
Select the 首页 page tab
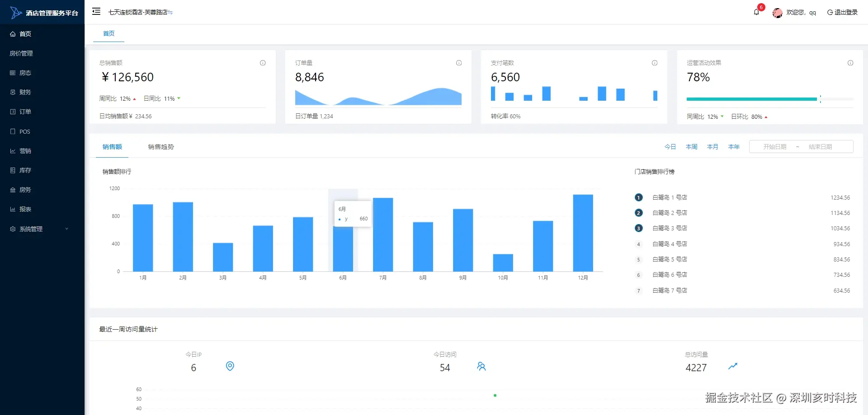point(108,33)
